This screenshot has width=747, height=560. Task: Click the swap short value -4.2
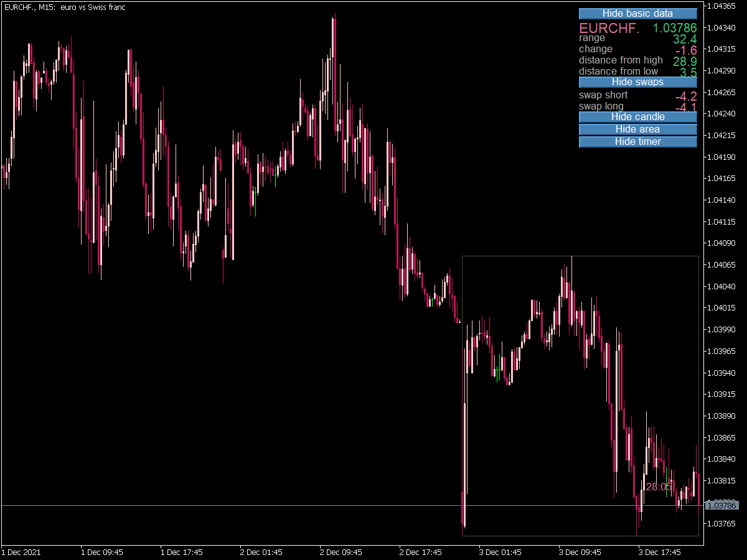686,96
